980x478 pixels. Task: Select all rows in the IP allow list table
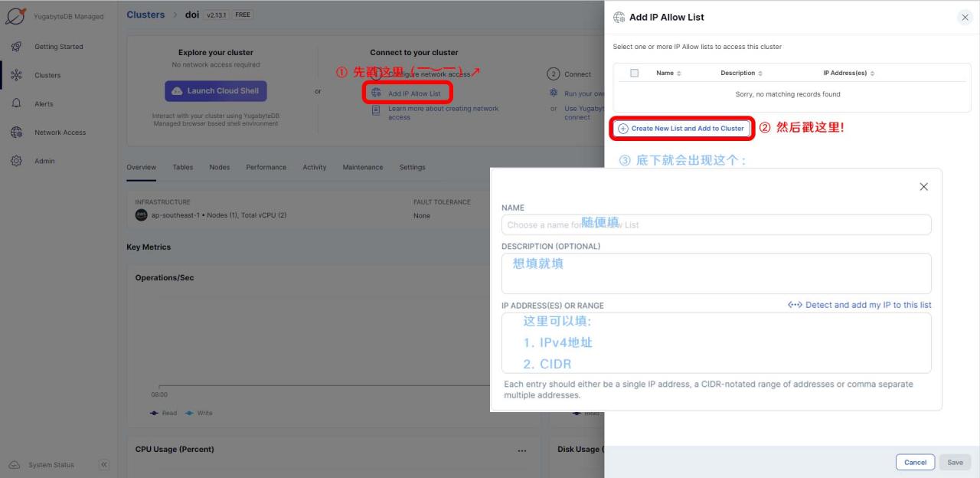tap(633, 73)
